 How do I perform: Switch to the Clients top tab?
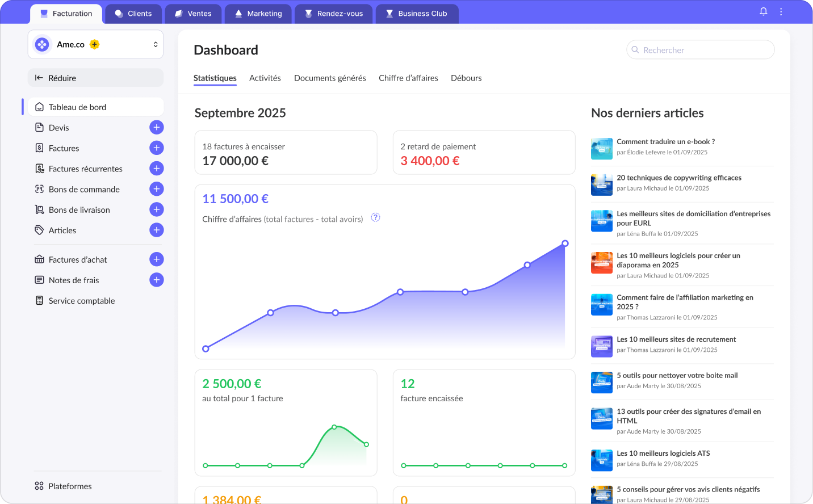coord(133,14)
